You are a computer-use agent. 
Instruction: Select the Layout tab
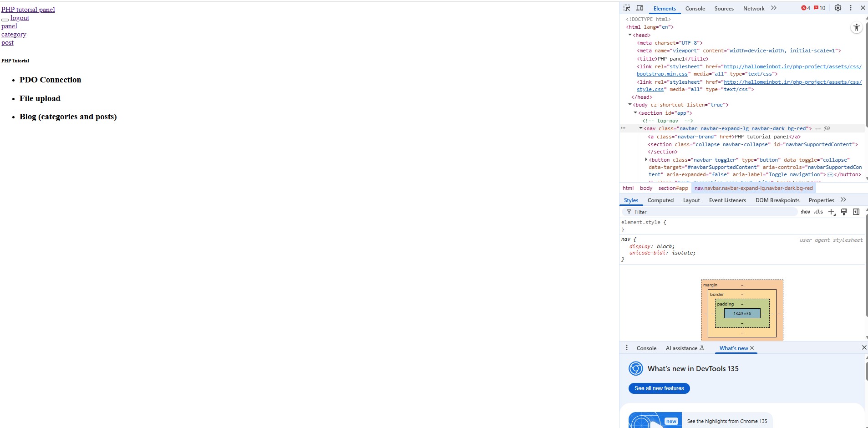pyautogui.click(x=691, y=200)
